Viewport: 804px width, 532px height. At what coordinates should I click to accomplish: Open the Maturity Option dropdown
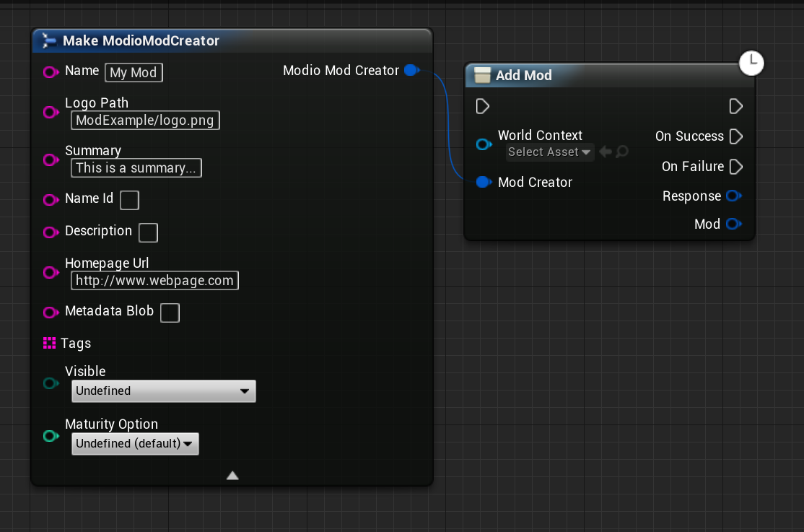(x=135, y=444)
